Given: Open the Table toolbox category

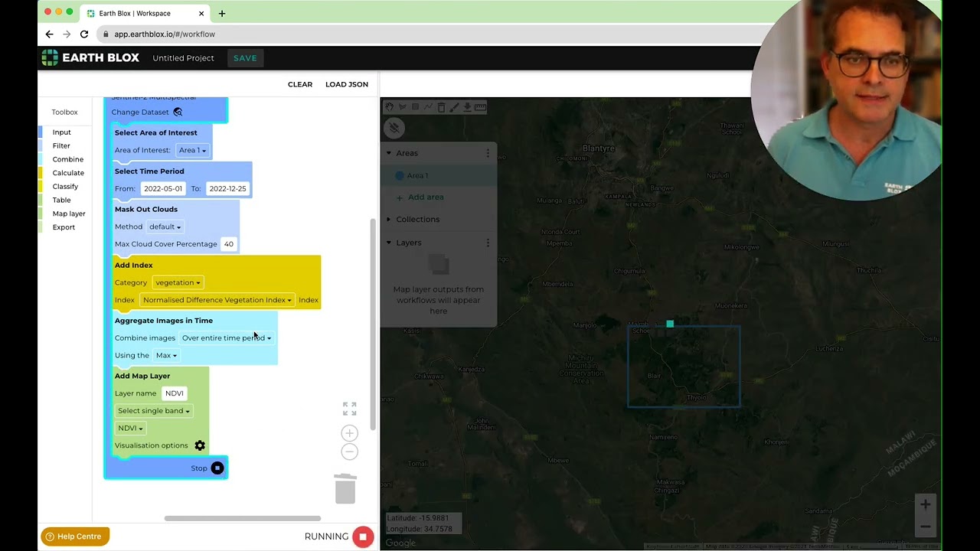Looking at the screenshot, I should (x=61, y=200).
